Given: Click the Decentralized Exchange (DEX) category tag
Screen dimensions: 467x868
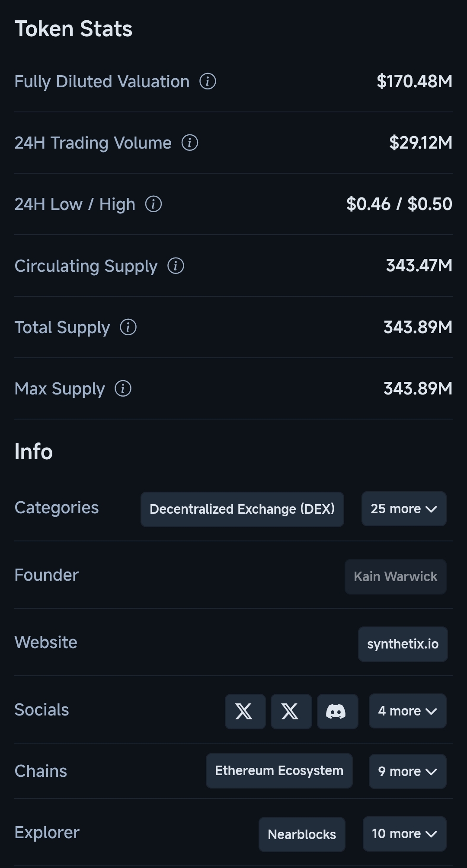Looking at the screenshot, I should 242,509.
